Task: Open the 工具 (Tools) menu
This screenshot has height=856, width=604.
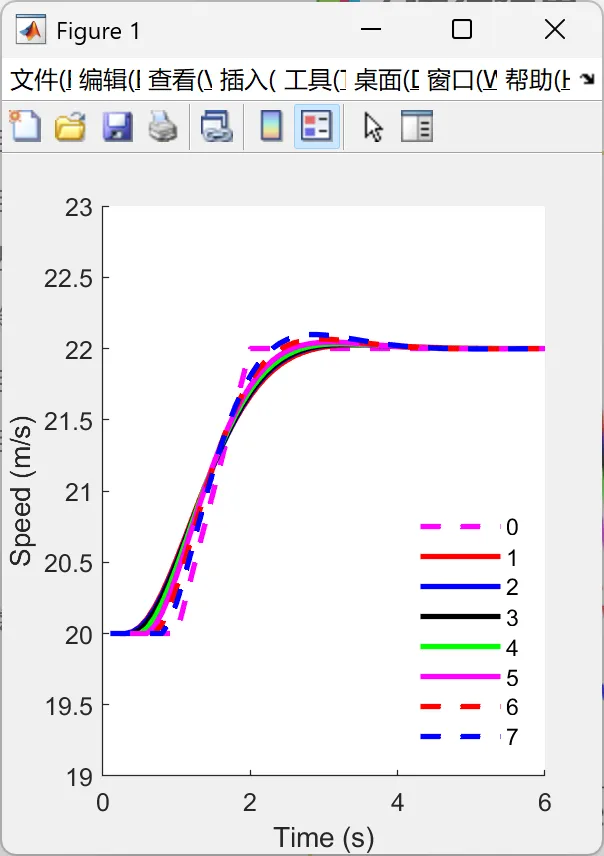Action: (315, 80)
